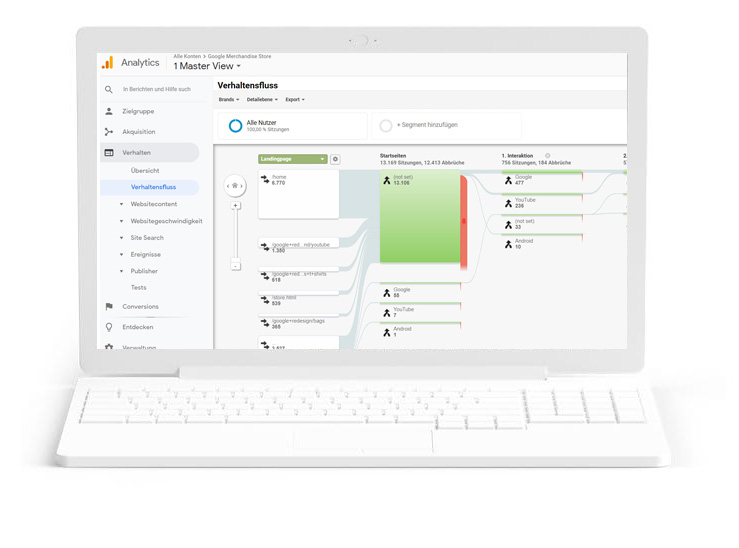Click + Segment hinzufügen
Screen dimensions: 739x548
(427, 125)
